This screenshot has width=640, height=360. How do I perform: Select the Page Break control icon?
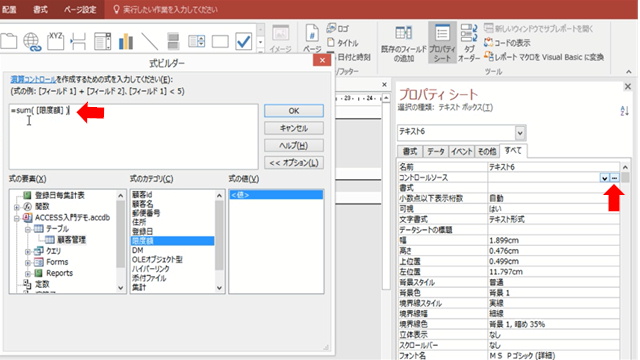coord(78,42)
